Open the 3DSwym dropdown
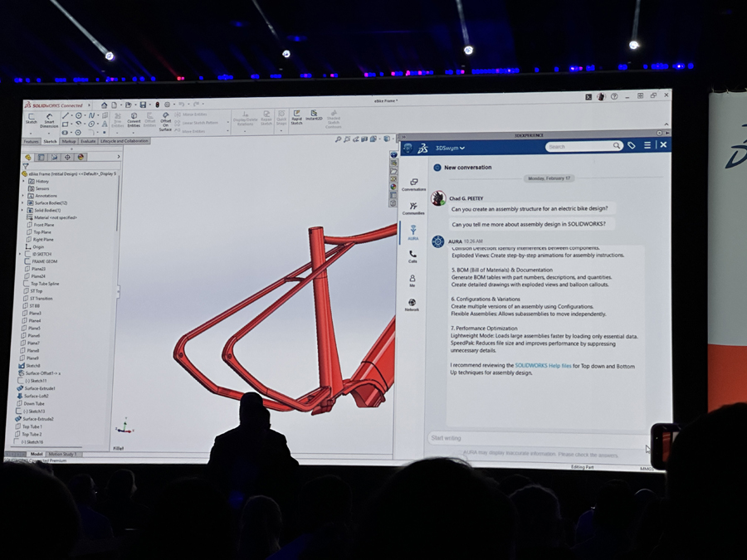This screenshot has height=560, width=747. [x=450, y=148]
